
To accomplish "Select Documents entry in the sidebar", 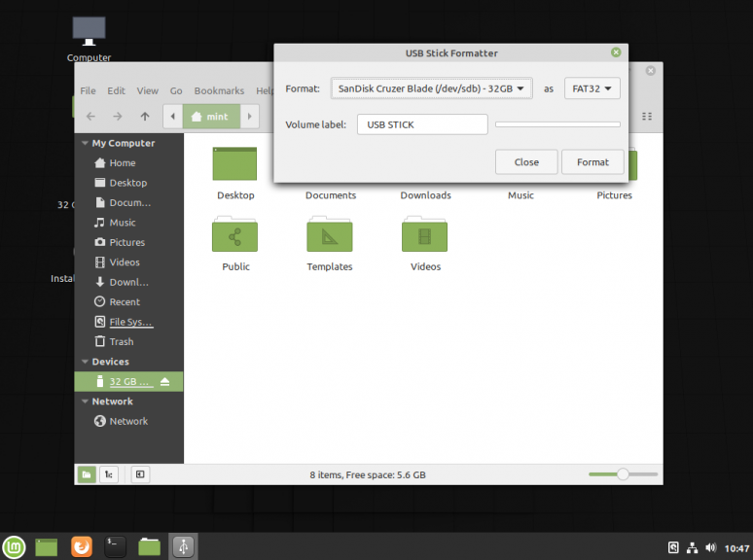I will click(130, 202).
